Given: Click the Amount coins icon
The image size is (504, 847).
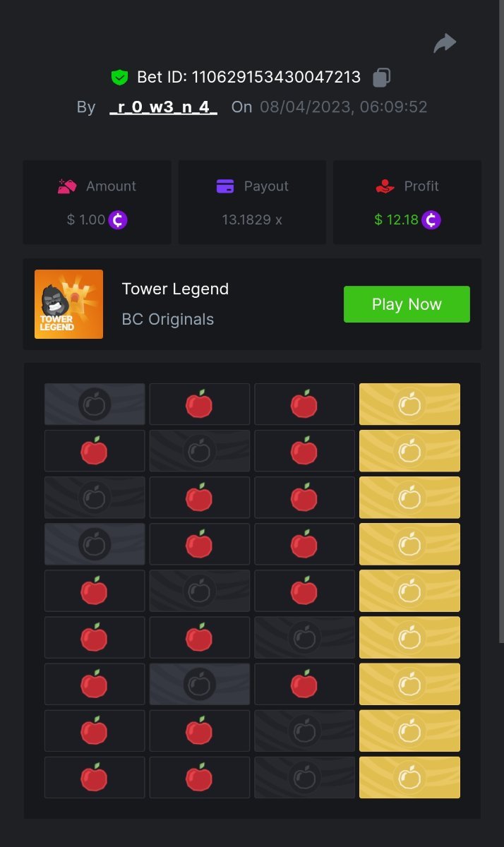Looking at the screenshot, I should (67, 186).
